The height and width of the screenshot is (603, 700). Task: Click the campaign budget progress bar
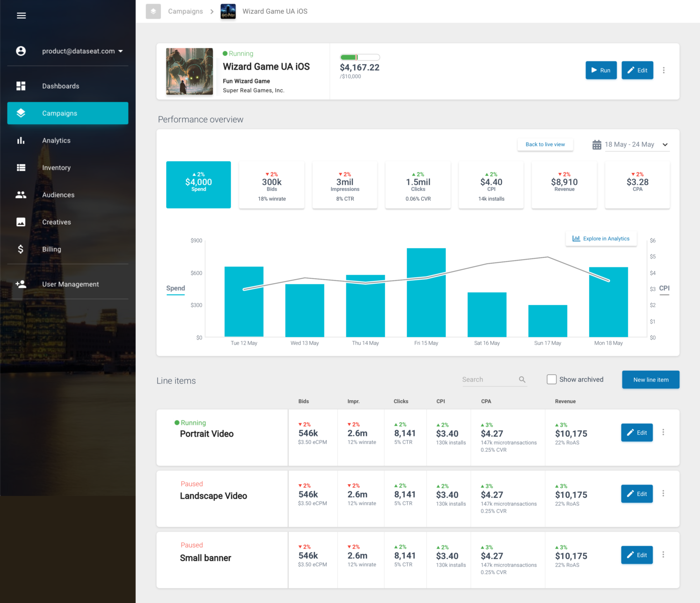tap(360, 57)
